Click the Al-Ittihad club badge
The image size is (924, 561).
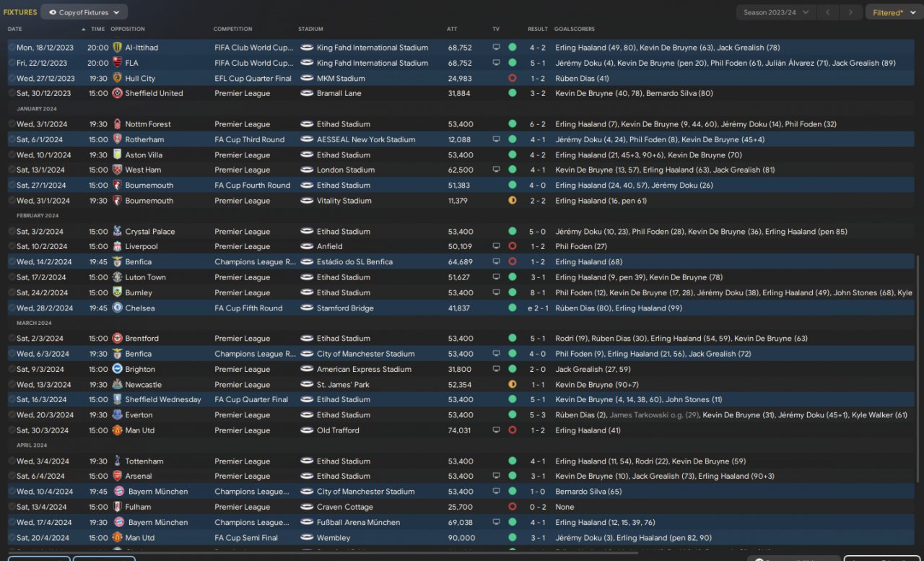coord(117,48)
